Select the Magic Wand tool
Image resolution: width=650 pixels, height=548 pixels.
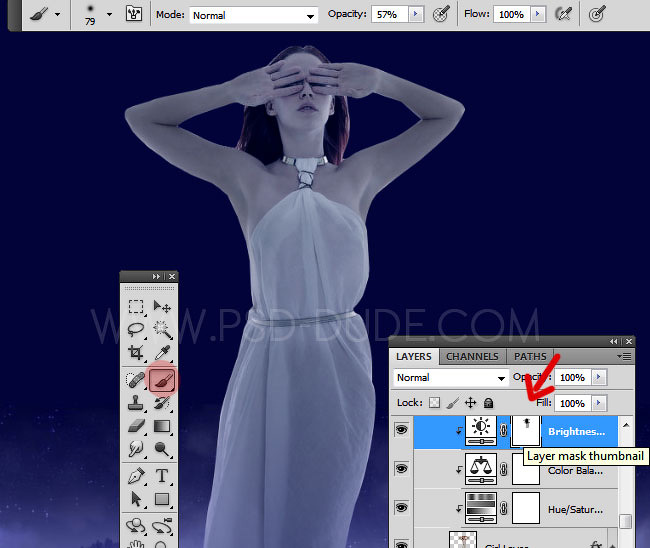[x=162, y=330]
